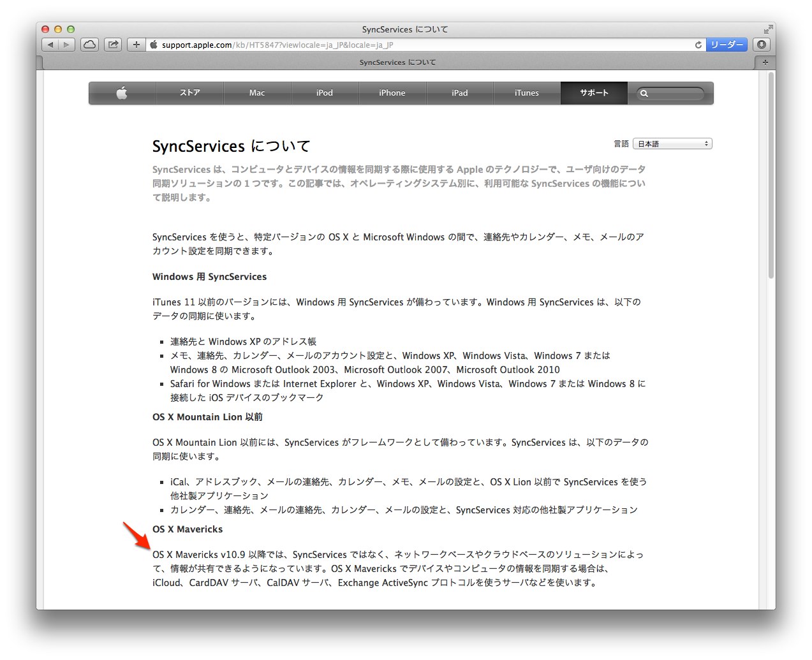The width and height of the screenshot is (812, 660).
Task: Click the SyncServices について page heading
Action: pos(231,146)
